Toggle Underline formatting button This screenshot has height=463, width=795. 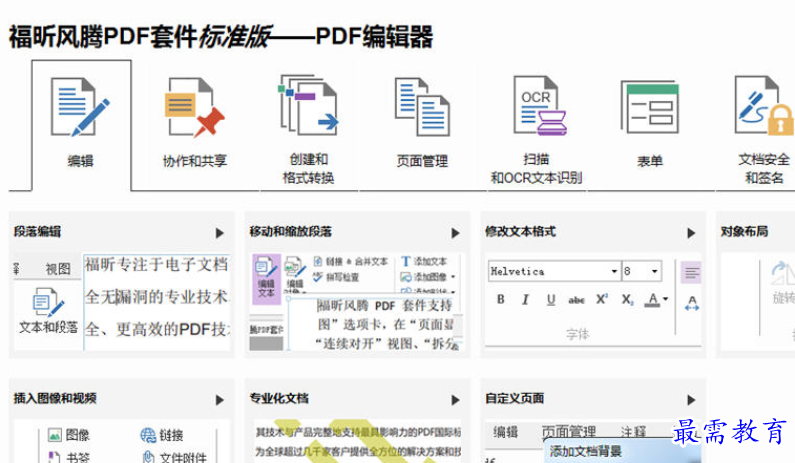tap(551, 299)
